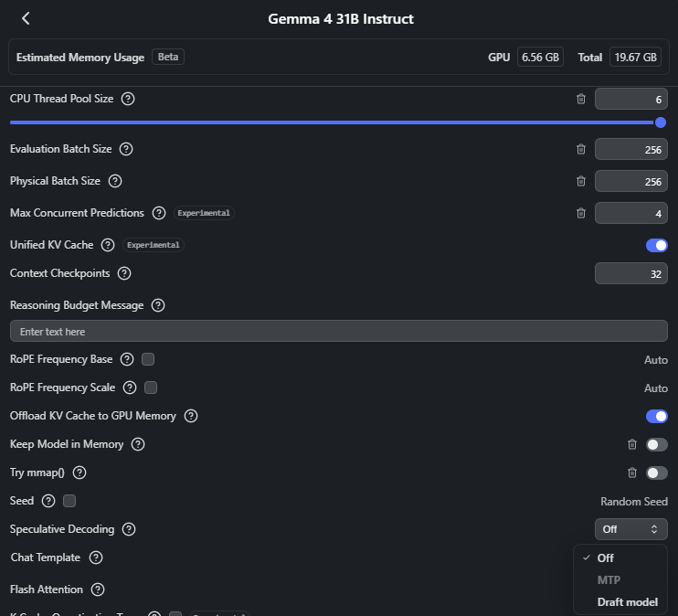Check the RoPE Frequency Base checkbox
The width and height of the screenshot is (678, 616).
[x=148, y=359]
